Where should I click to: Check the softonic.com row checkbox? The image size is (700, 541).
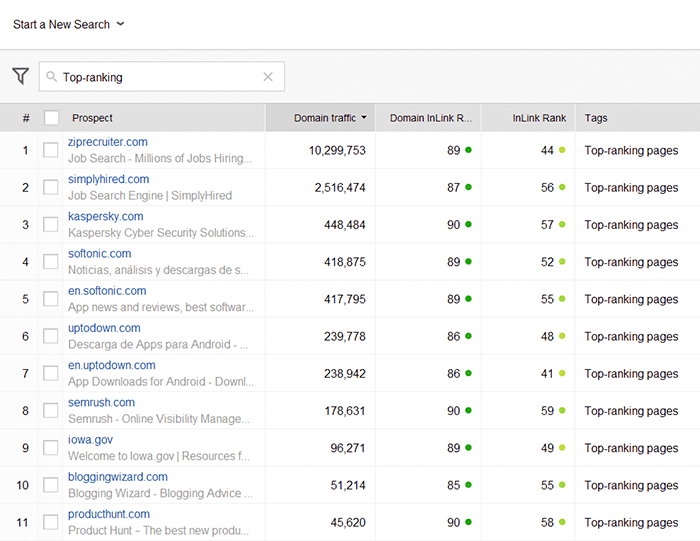(x=50, y=262)
